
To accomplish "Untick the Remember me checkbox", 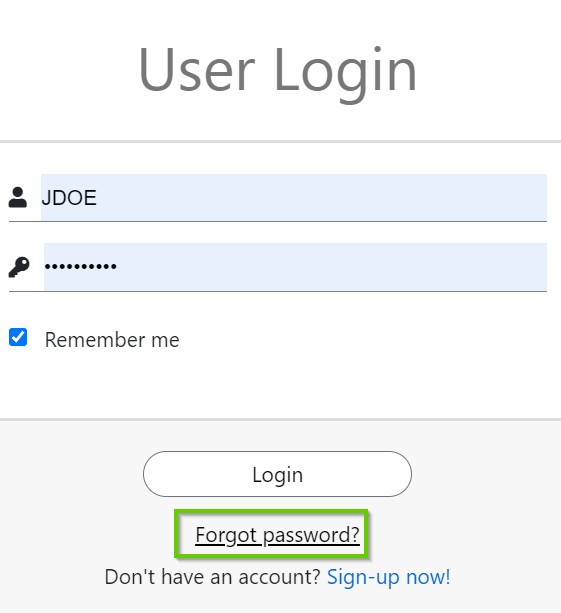I will click(18, 337).
